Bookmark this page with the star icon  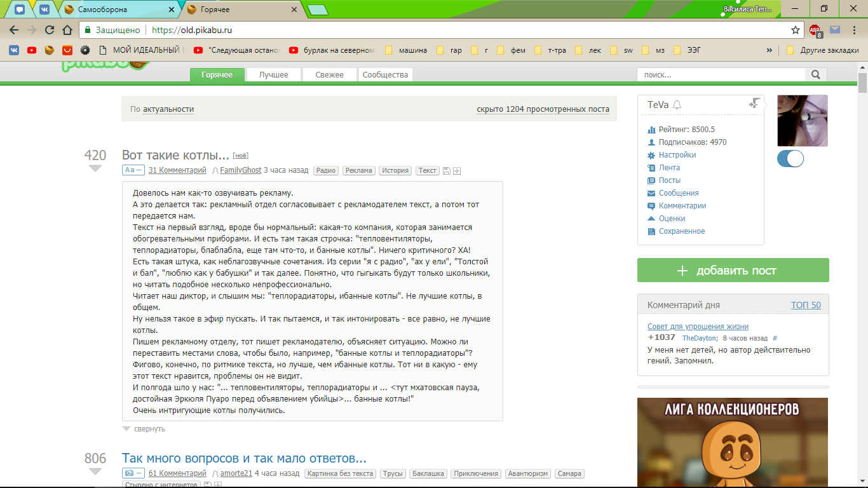pyautogui.click(x=795, y=30)
